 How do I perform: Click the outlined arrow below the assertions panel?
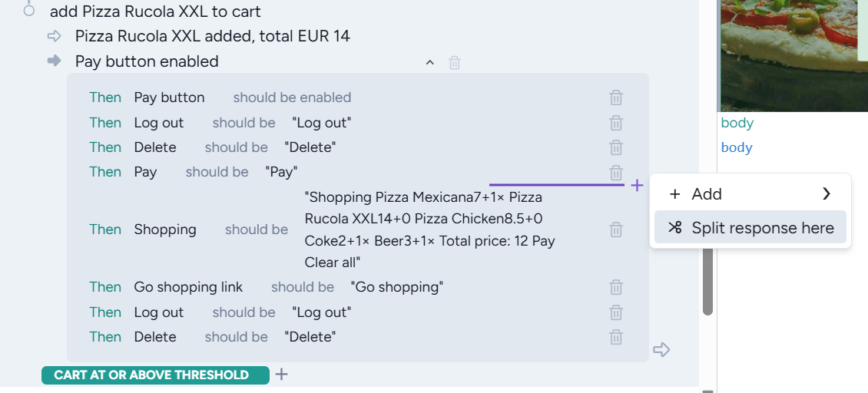[x=661, y=350]
